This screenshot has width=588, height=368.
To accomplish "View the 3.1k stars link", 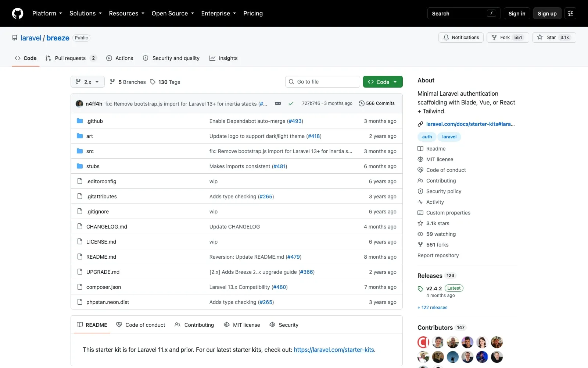I will 433,223.
